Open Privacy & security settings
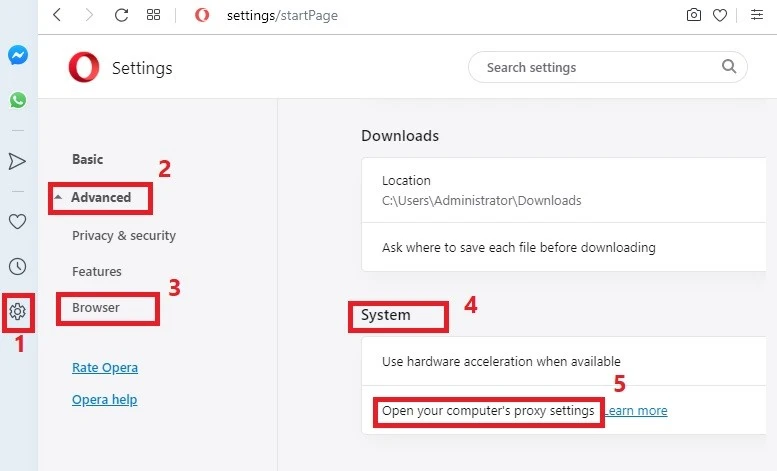The height and width of the screenshot is (471, 777). click(124, 236)
